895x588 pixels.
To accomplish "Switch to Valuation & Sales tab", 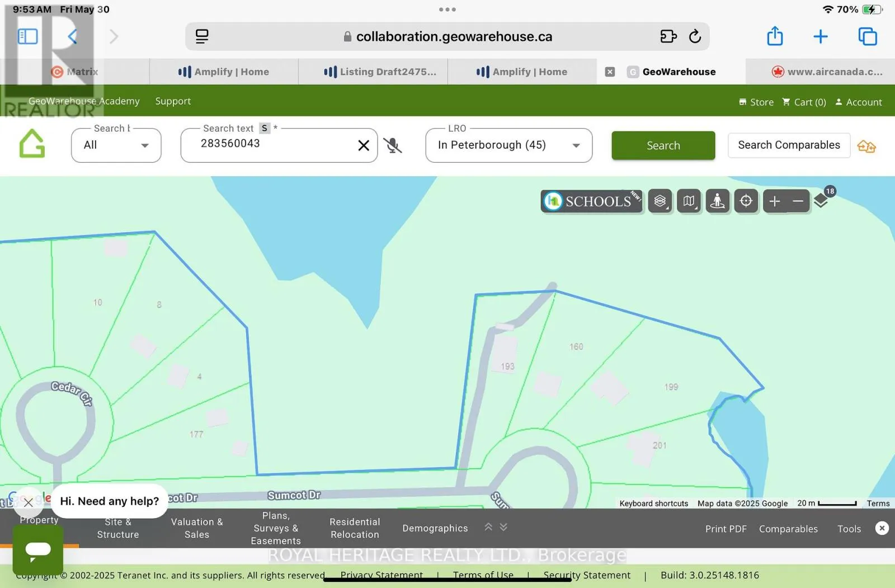I will click(x=197, y=528).
